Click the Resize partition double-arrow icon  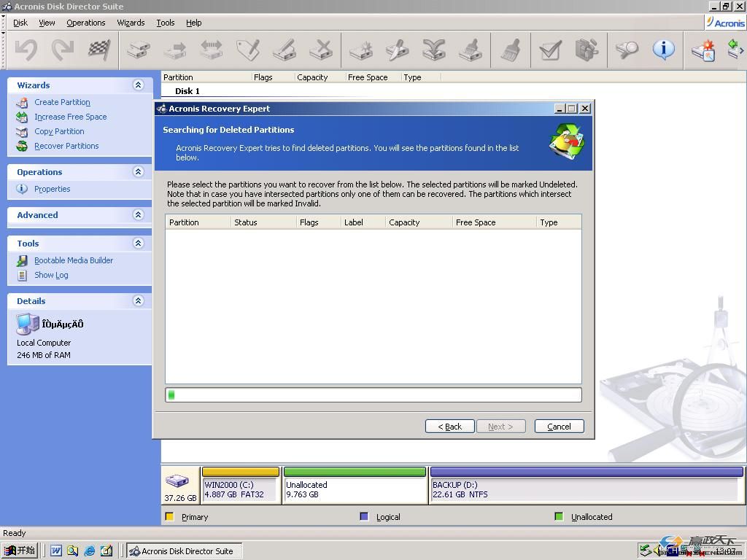[212, 50]
